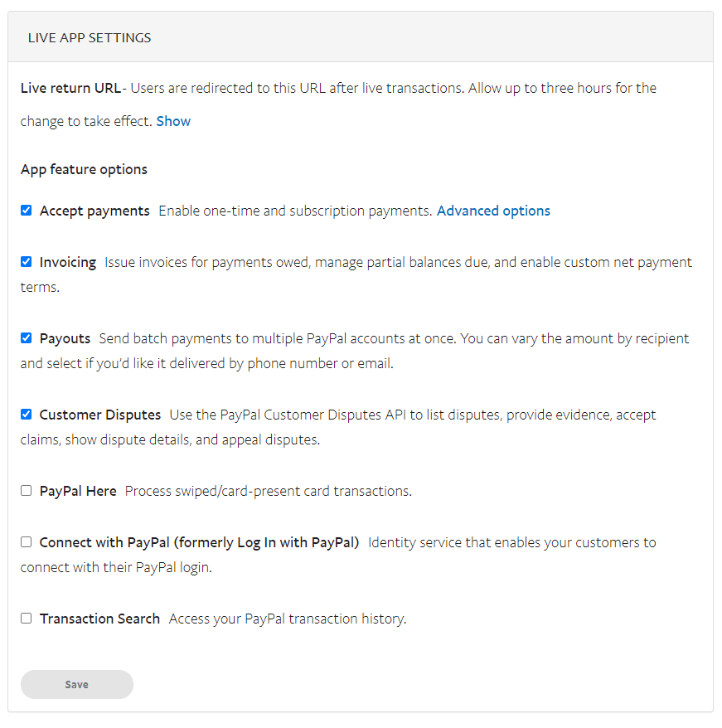Image resolution: width=722 pixels, height=728 pixels.
Task: Check Connect with PayPal option
Action: pyautogui.click(x=26, y=542)
